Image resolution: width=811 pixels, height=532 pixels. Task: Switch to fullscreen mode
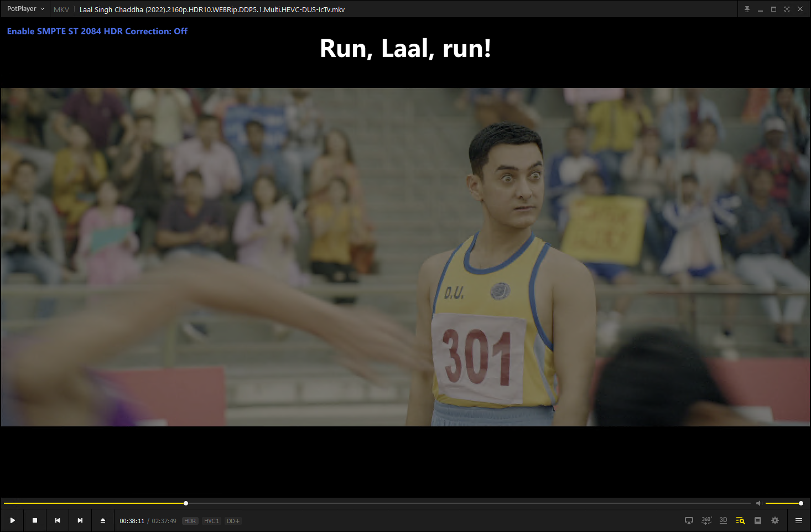(x=787, y=9)
